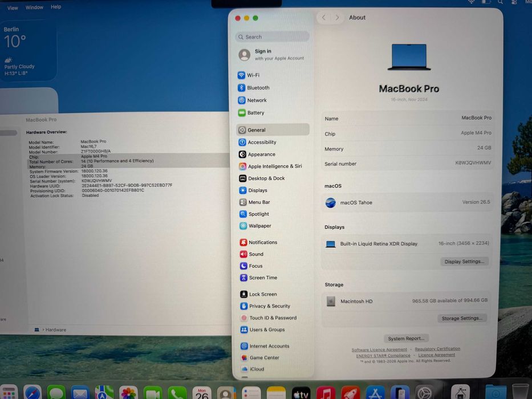Open Spotlight settings
This screenshot has height=399, width=532.
pos(254,214)
